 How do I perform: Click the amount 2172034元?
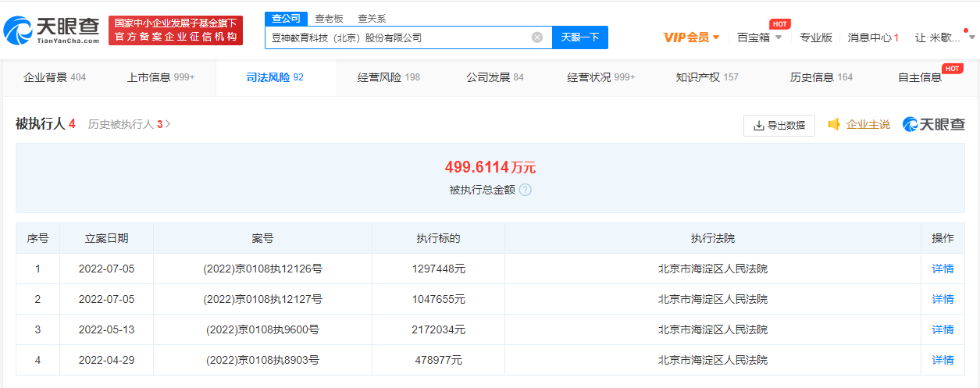click(438, 329)
